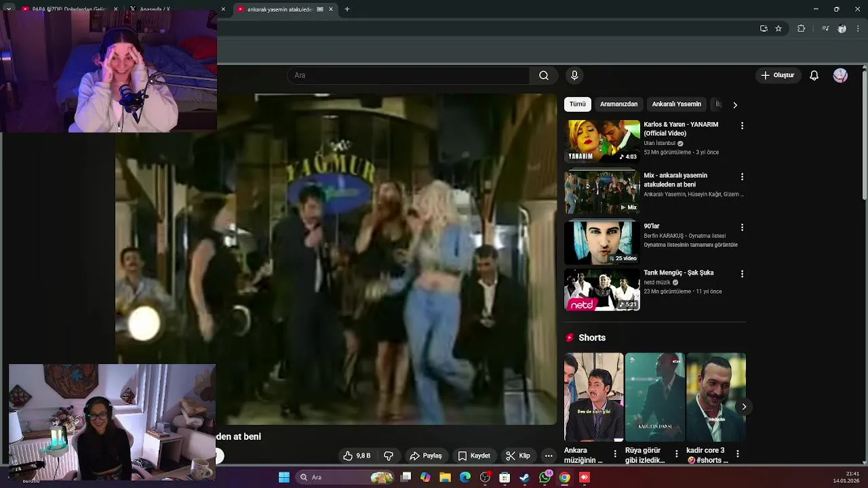Open Chrome's three-dot menu

859,28
